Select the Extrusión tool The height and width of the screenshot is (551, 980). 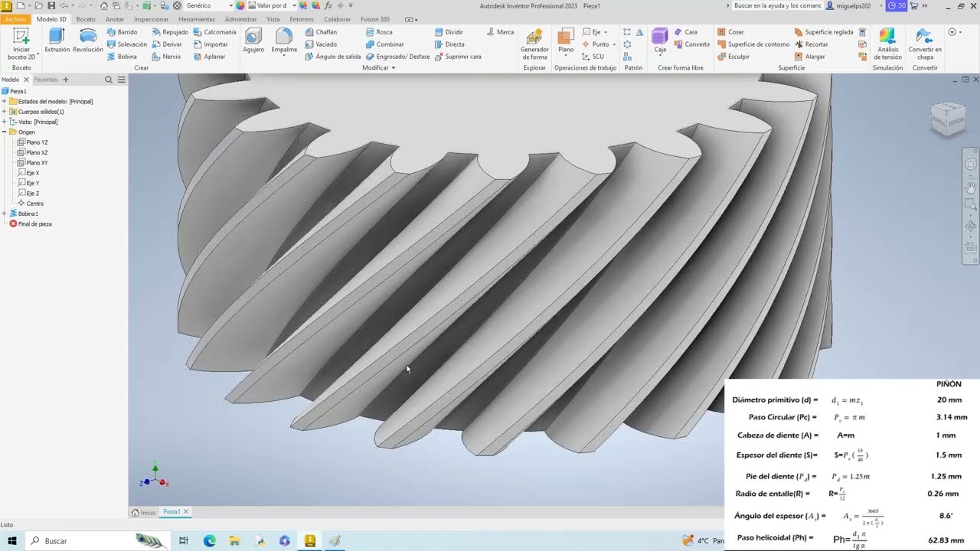(57, 41)
